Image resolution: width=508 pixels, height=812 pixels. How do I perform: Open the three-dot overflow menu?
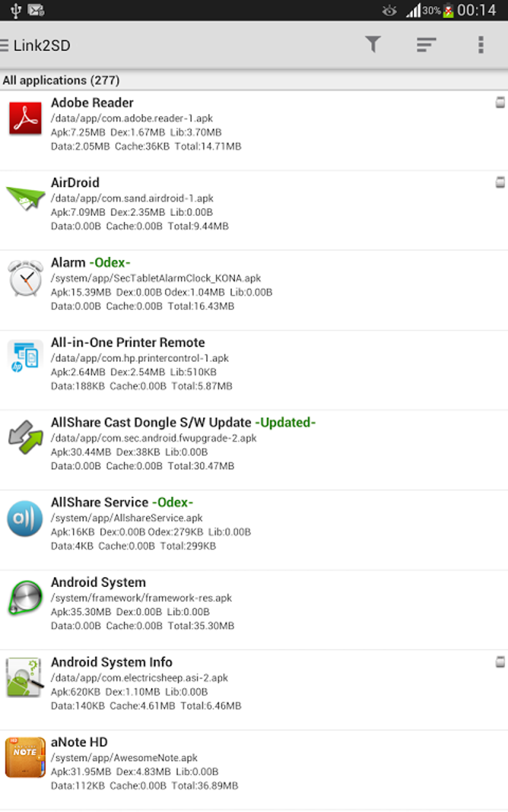coord(481,45)
